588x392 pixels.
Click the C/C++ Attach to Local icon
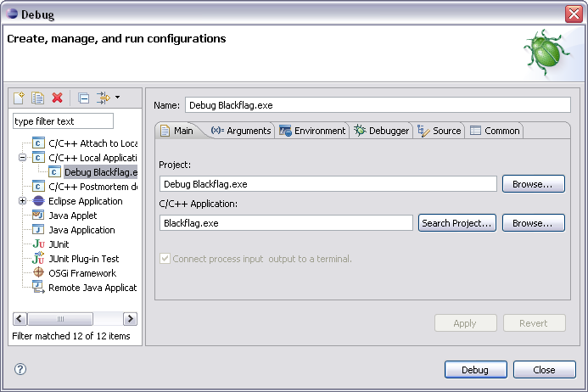pyautogui.click(x=38, y=143)
